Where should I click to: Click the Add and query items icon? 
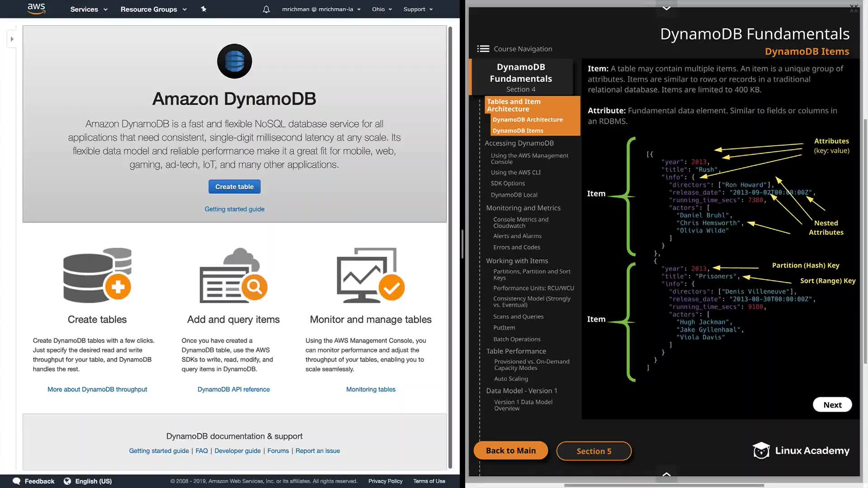click(x=233, y=275)
